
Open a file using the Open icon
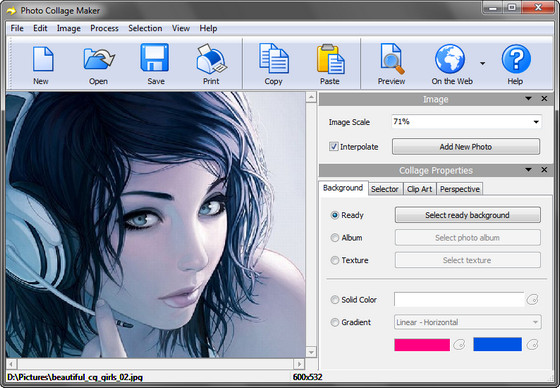pos(99,59)
